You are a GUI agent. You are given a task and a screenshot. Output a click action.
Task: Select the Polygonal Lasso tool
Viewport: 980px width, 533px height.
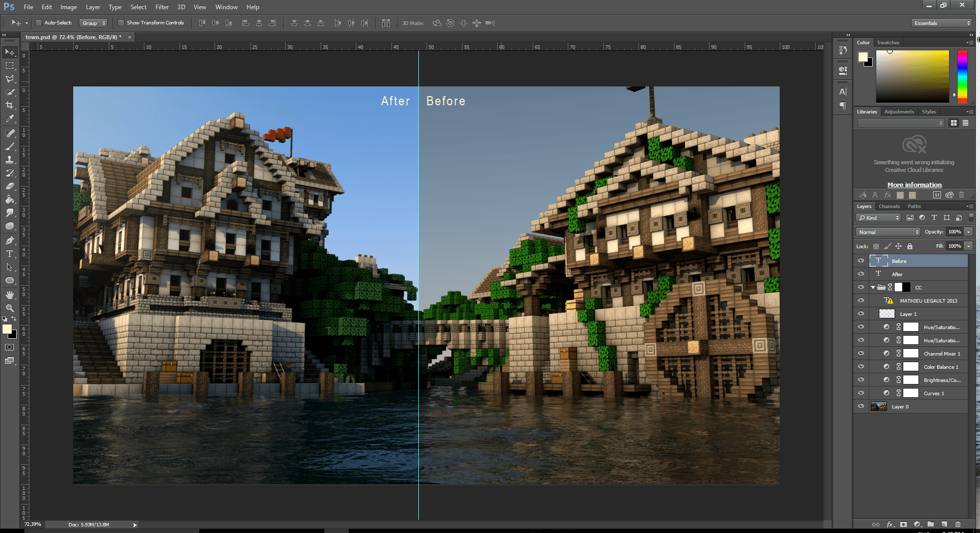coord(10,79)
